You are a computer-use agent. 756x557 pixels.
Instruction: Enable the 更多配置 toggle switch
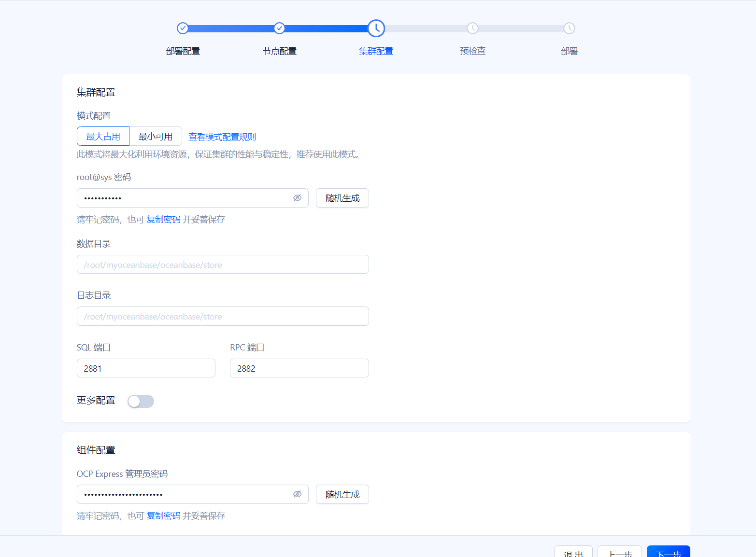[141, 401]
